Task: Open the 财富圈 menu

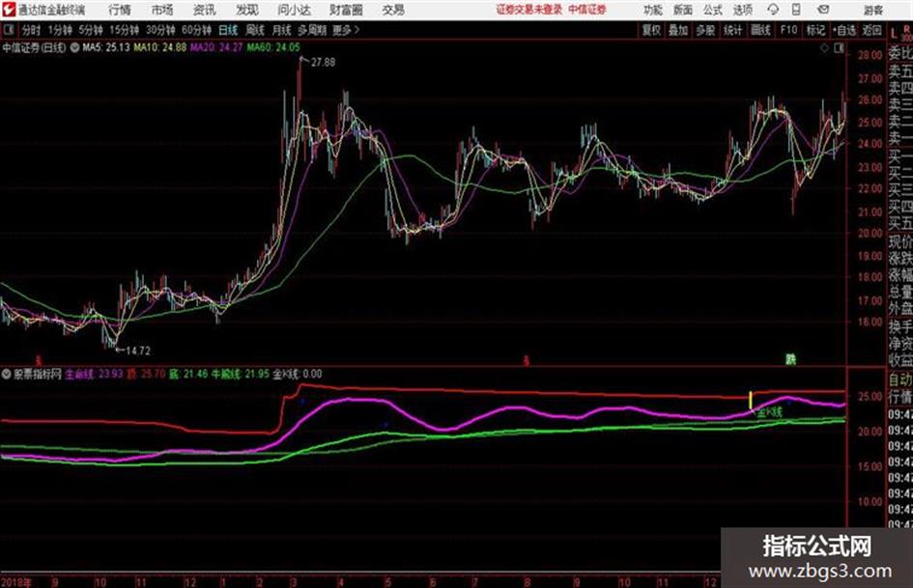Action: pyautogui.click(x=346, y=10)
